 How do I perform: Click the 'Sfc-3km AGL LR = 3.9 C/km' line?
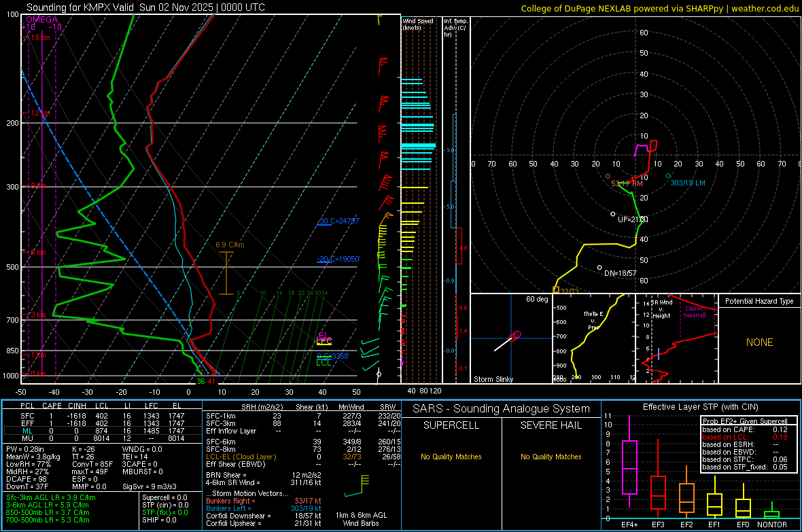(51, 497)
